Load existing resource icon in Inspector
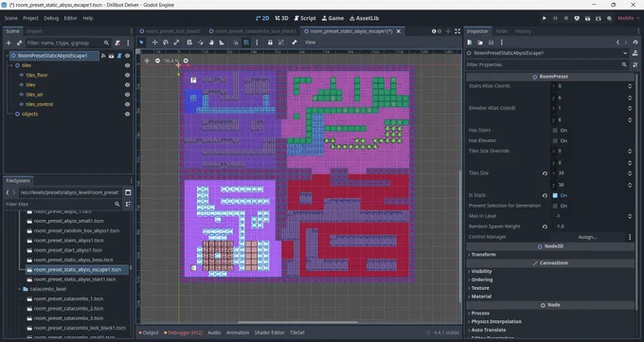644x342 pixels. point(480,43)
